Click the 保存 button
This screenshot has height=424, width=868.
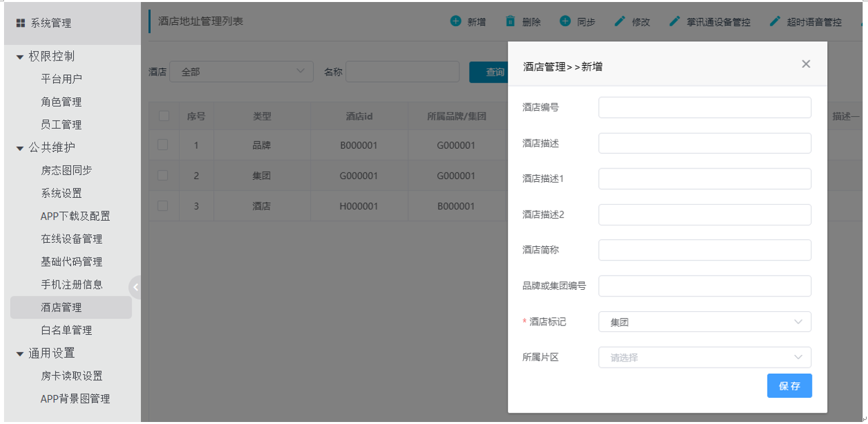789,386
